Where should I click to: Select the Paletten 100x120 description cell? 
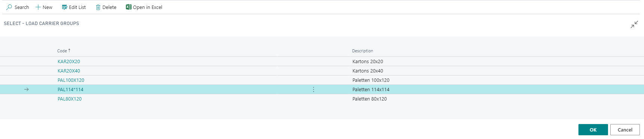pos(371,80)
